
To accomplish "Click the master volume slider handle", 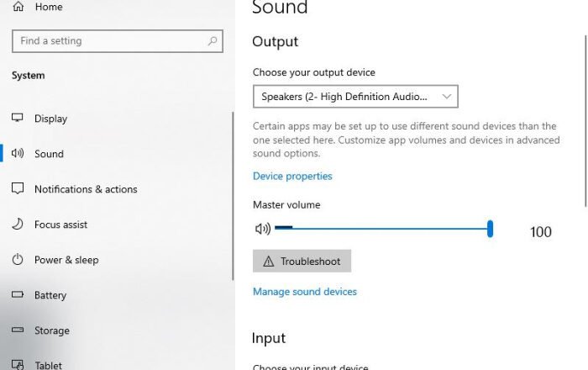I will 490,228.
